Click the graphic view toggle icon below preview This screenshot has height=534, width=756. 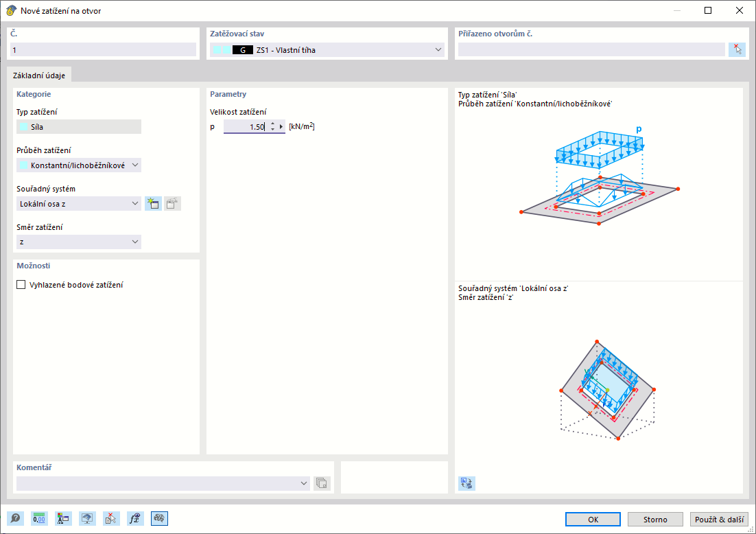[466, 483]
